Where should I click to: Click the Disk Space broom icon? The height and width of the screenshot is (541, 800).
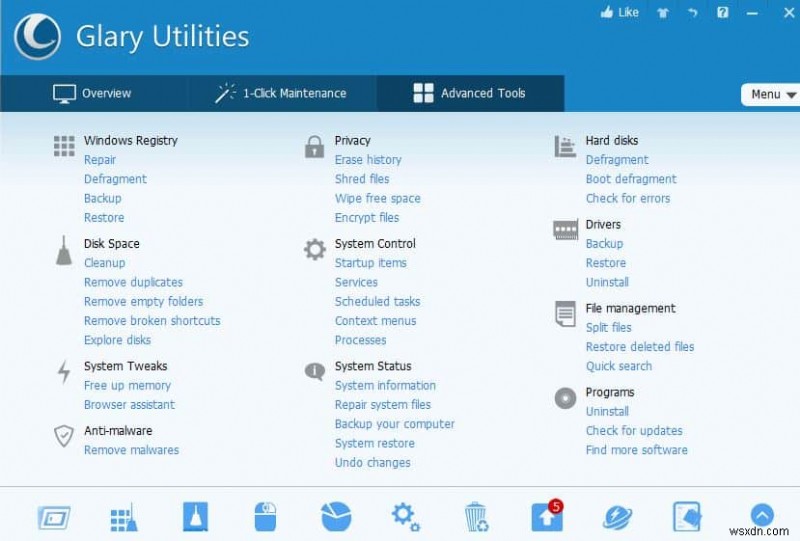coord(64,251)
